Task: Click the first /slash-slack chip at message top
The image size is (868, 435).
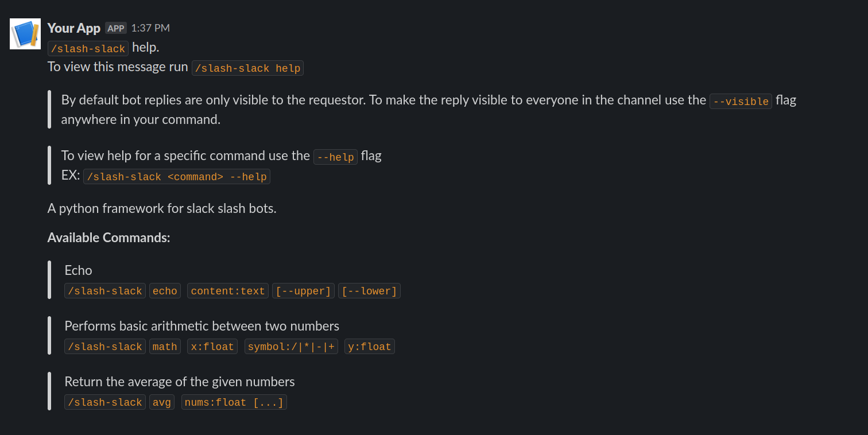Action: tap(88, 49)
